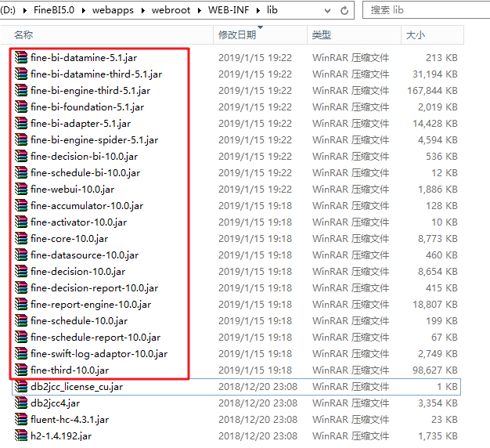This screenshot has height=448, width=490.
Task: Select file name fine-webui-10.0.jar
Action: [x=72, y=190]
